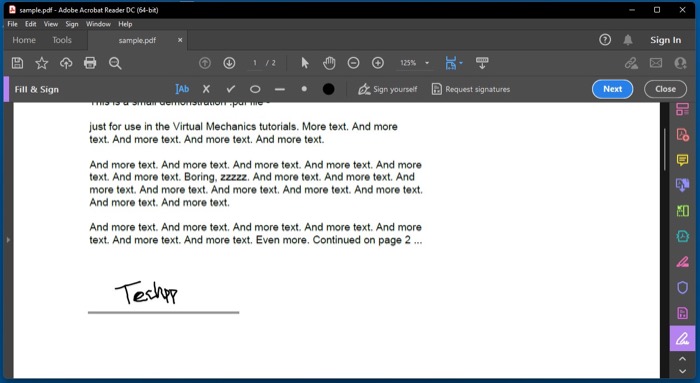Image resolution: width=700 pixels, height=383 pixels.
Task: Open the Organize Pages tool in right sidebar
Action: coord(682,109)
